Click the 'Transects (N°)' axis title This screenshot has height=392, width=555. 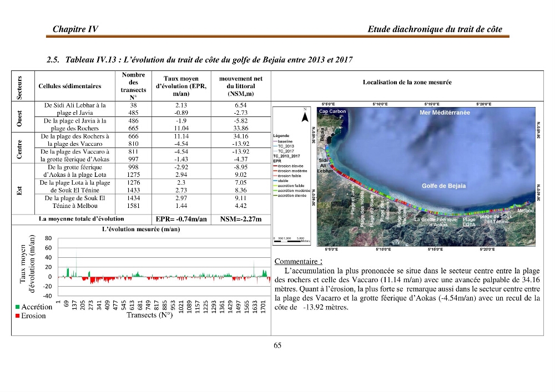(x=150, y=315)
